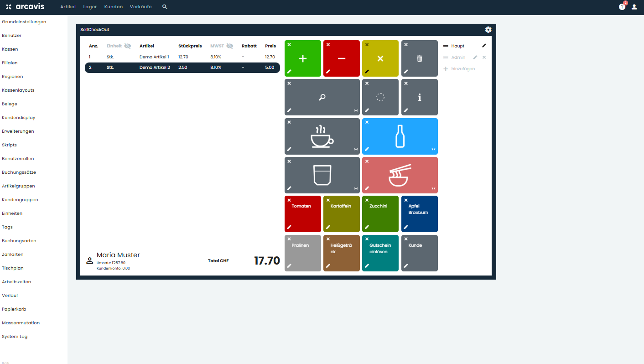Toggle visibility of the MWST column
This screenshot has width=644, height=364.
229,46
